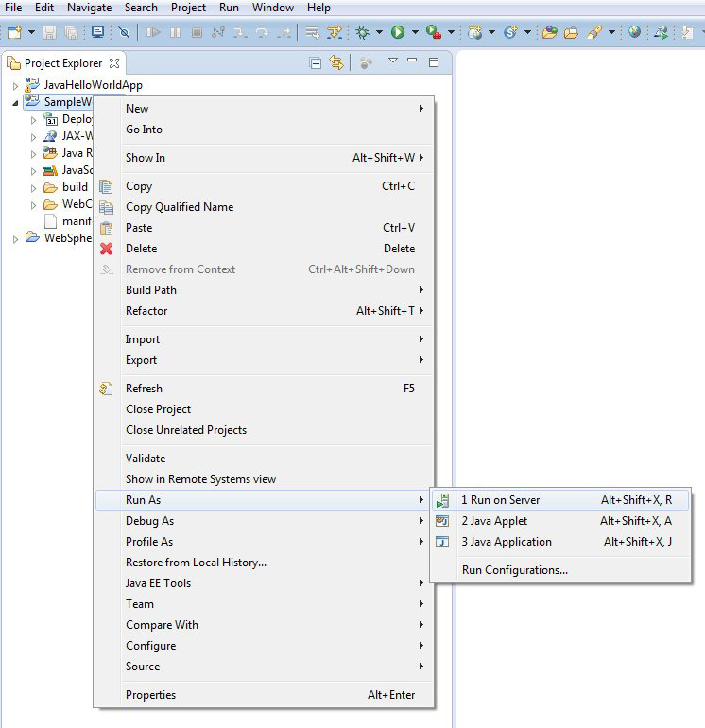The height and width of the screenshot is (728, 705).
Task: Select Close Project in context menu
Action: pyautogui.click(x=265, y=409)
